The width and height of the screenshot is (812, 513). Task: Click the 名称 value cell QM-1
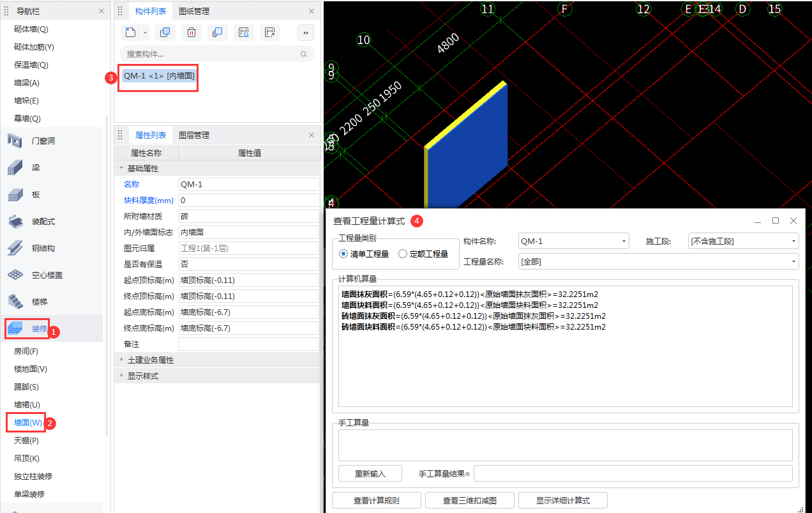pos(249,184)
